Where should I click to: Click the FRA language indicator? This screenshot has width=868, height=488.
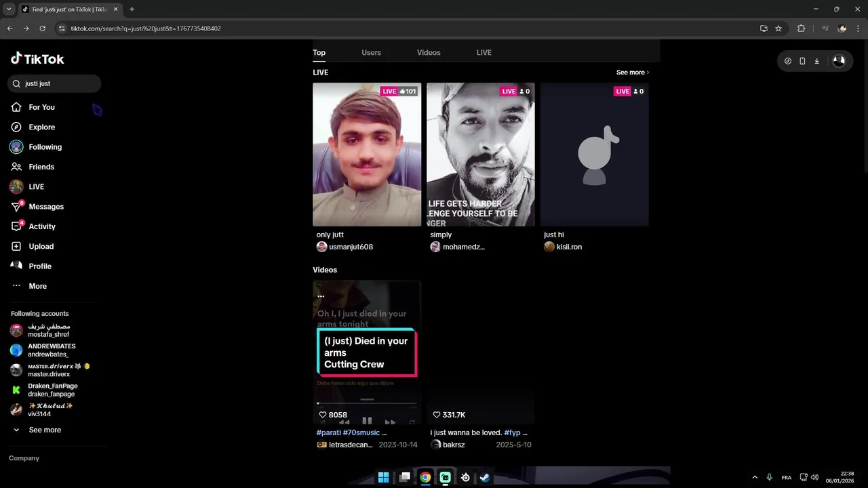(786, 477)
